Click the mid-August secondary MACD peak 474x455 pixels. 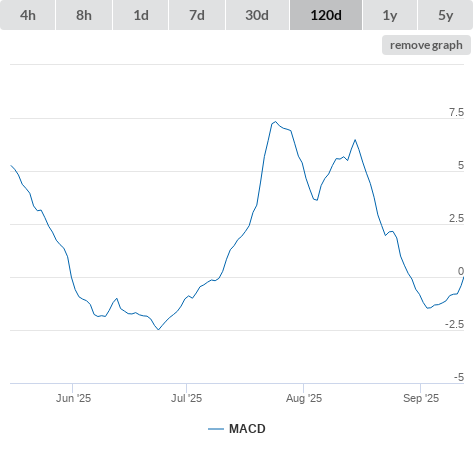point(355,140)
